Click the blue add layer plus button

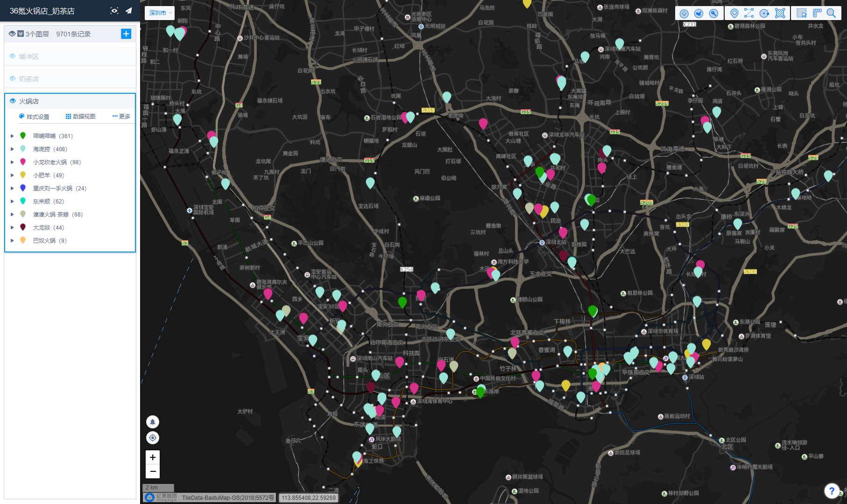point(126,34)
